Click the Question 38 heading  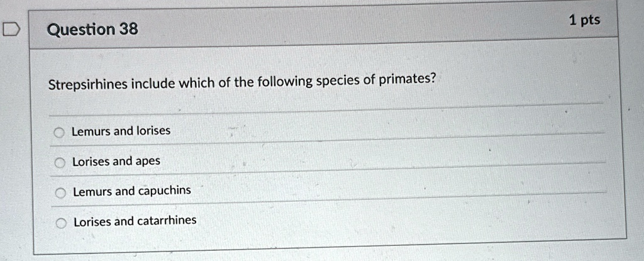93,30
